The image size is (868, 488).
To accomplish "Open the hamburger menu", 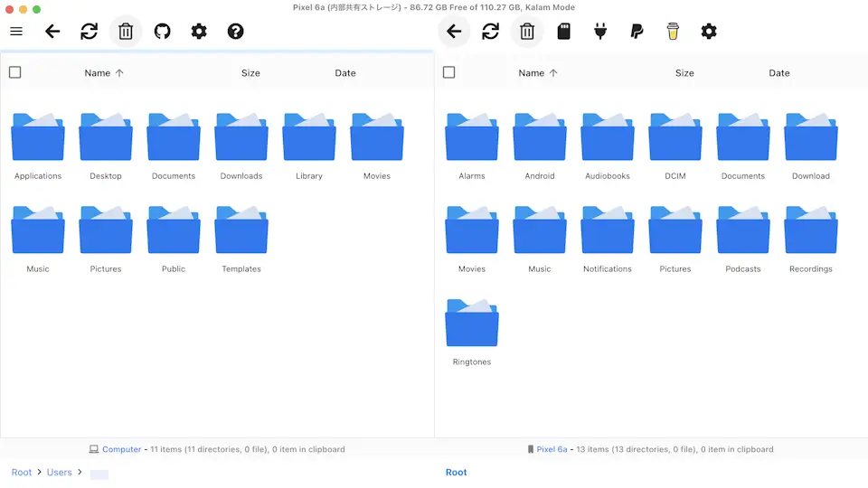I will [16, 32].
